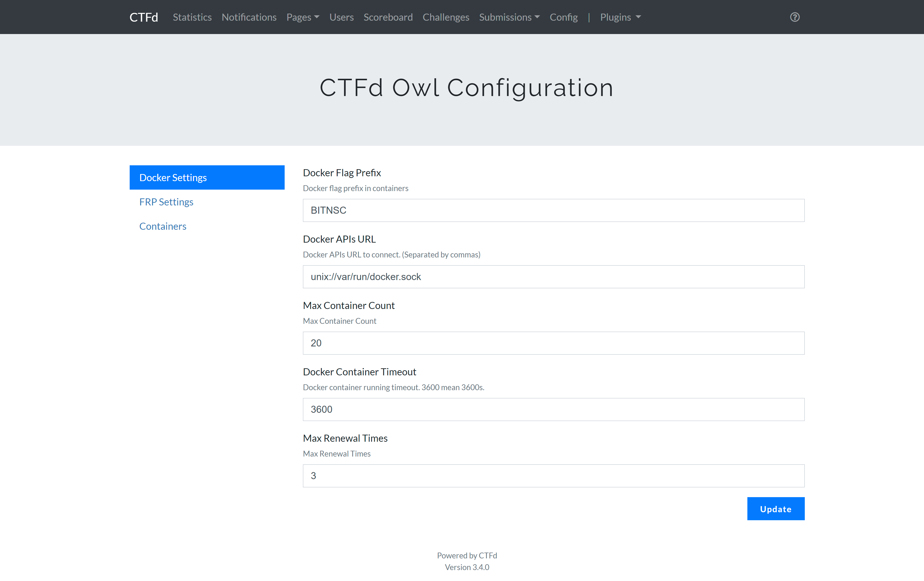The width and height of the screenshot is (924, 581).
Task: Open the Users admin page
Action: (341, 17)
